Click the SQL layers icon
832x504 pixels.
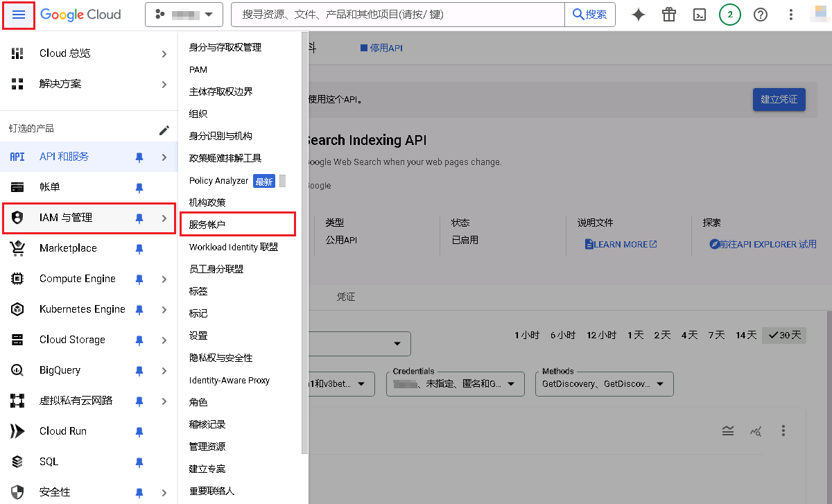click(17, 462)
